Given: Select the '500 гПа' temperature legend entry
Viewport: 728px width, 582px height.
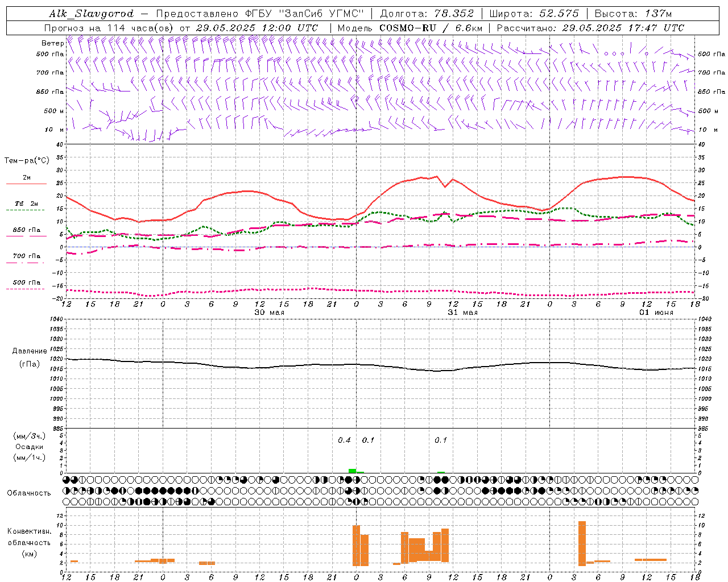Looking at the screenshot, I should tap(26, 282).
